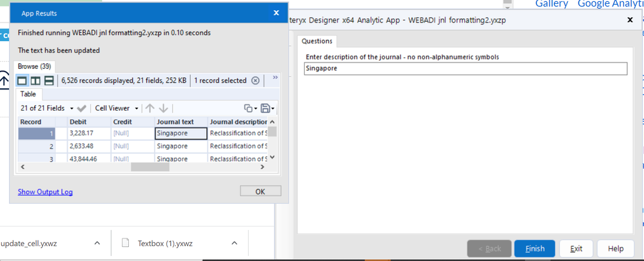Open the Show Output Log link
This screenshot has height=261, width=644.
(x=45, y=191)
